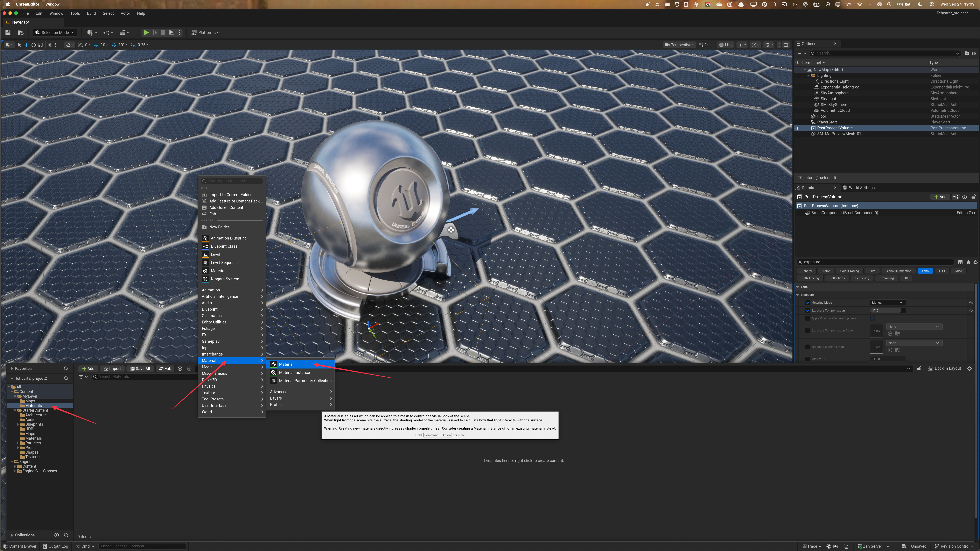Toggle visibility eye for PostProcessVolume in Outliner

797,128
